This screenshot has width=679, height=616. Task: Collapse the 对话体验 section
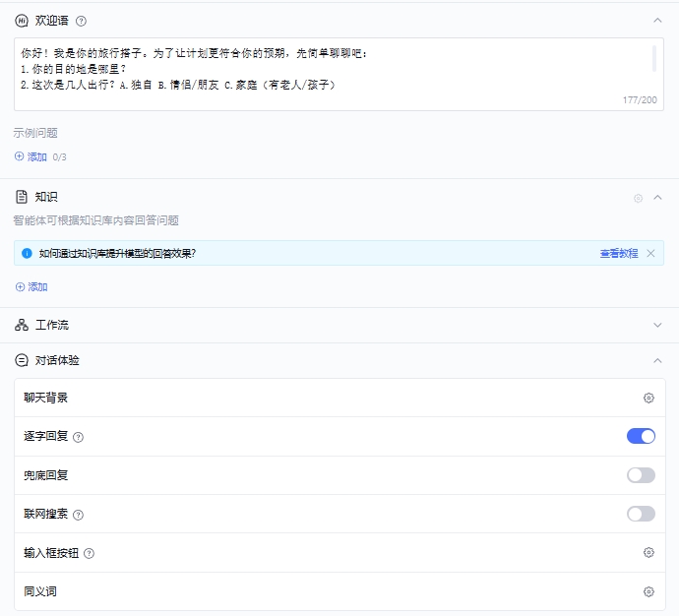click(x=657, y=360)
